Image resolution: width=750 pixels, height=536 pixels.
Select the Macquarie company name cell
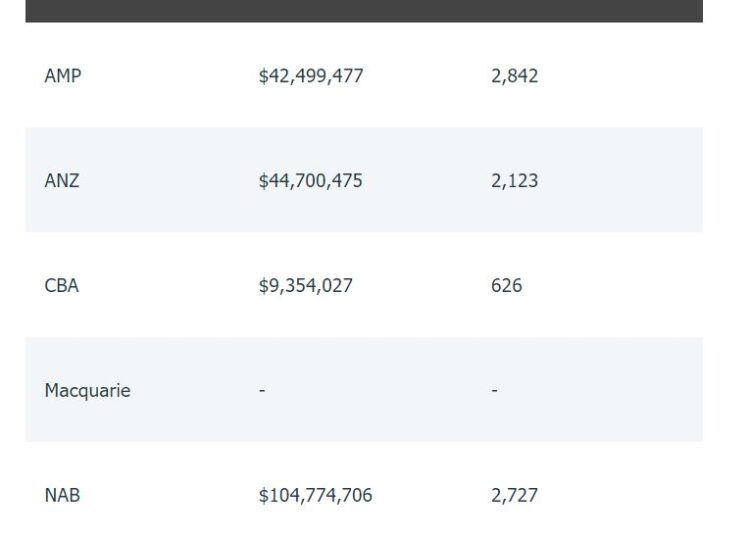(x=87, y=391)
